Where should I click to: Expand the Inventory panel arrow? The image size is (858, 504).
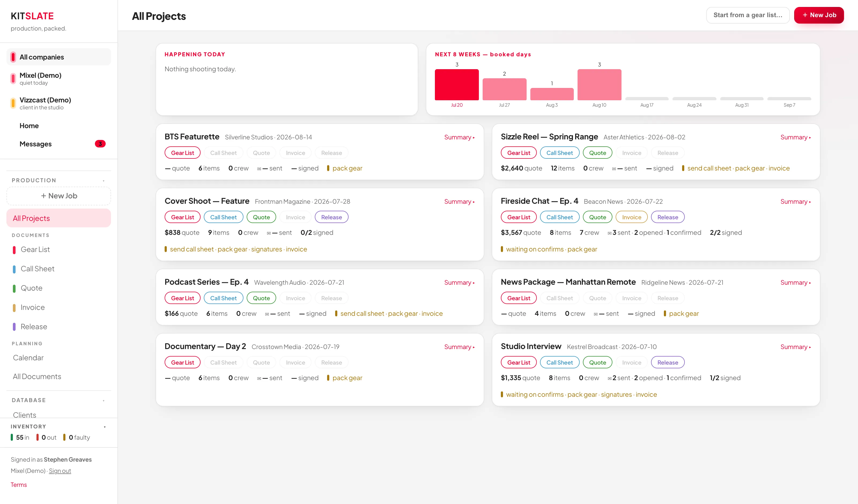[105, 427]
